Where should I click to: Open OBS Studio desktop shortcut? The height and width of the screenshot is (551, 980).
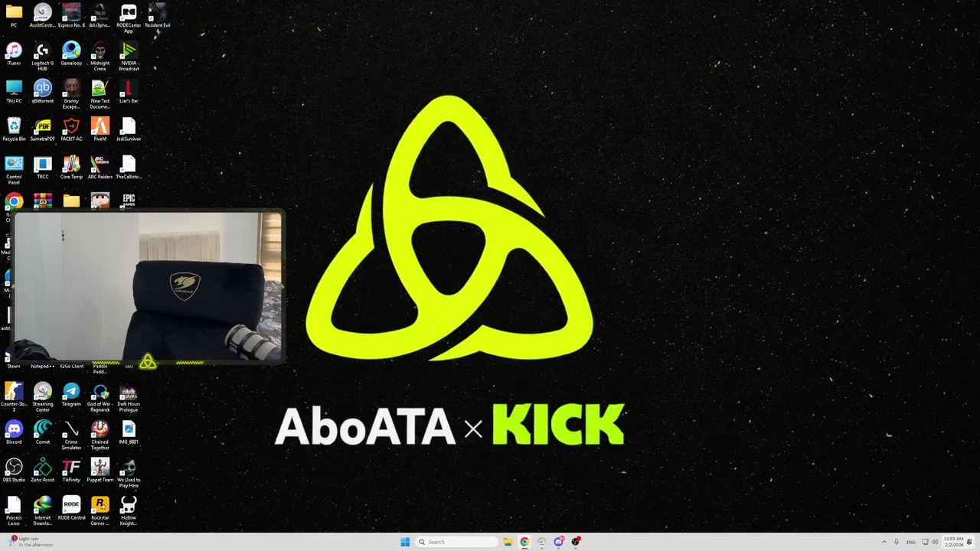coord(14,470)
